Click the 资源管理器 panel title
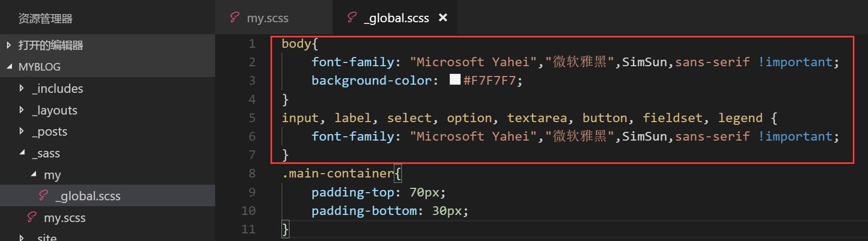 click(45, 18)
